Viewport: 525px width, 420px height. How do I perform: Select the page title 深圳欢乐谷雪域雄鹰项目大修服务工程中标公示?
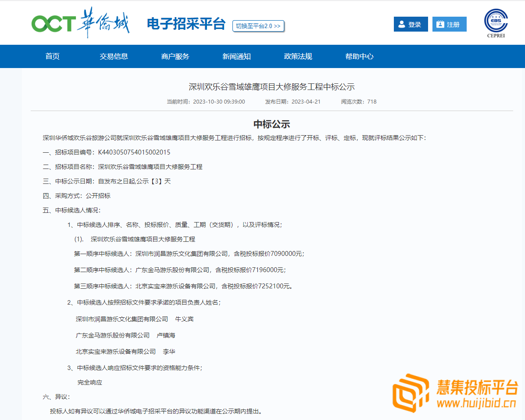click(271, 87)
